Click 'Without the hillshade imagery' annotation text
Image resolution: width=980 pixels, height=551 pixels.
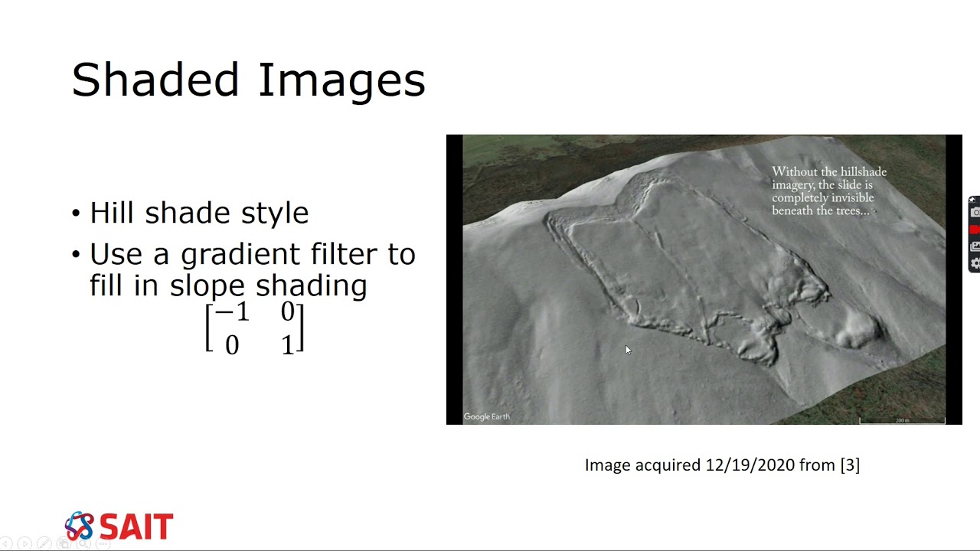coord(829,191)
